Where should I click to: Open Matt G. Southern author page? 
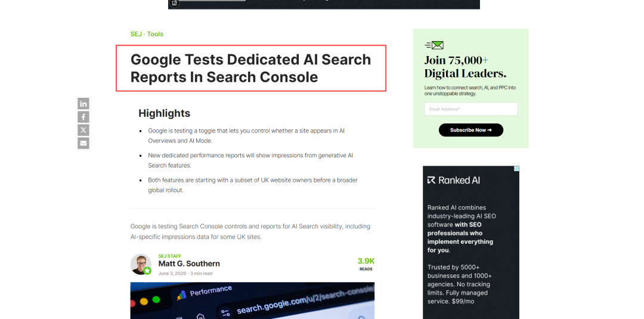[x=189, y=264]
